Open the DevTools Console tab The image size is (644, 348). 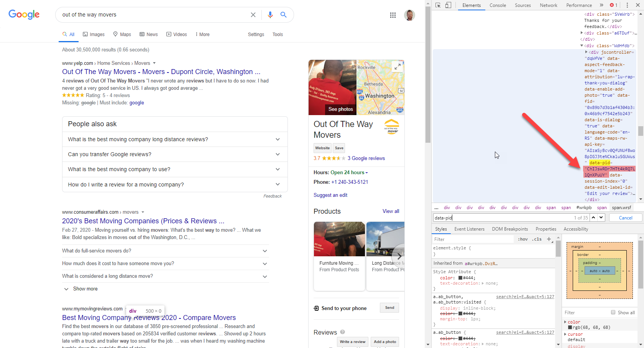tap(498, 5)
